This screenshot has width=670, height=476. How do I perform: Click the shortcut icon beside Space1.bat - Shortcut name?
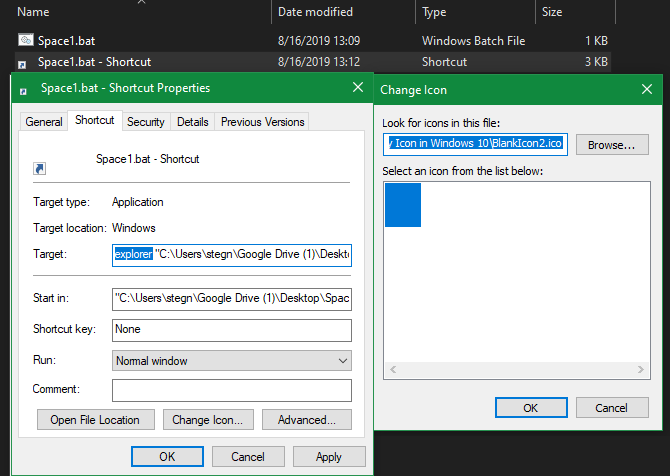pyautogui.click(x=40, y=168)
